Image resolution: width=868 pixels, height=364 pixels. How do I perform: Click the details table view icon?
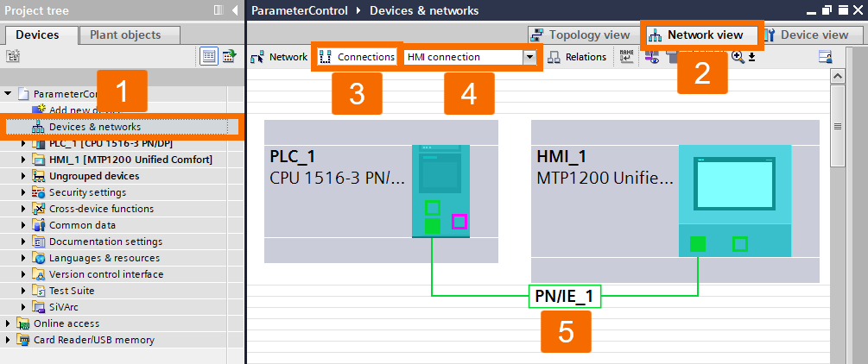(x=209, y=56)
